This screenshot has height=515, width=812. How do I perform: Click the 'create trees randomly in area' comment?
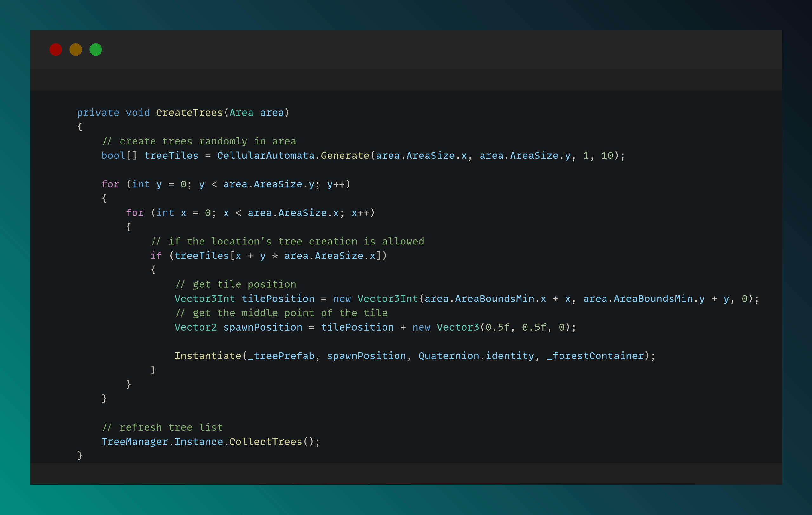(x=199, y=141)
